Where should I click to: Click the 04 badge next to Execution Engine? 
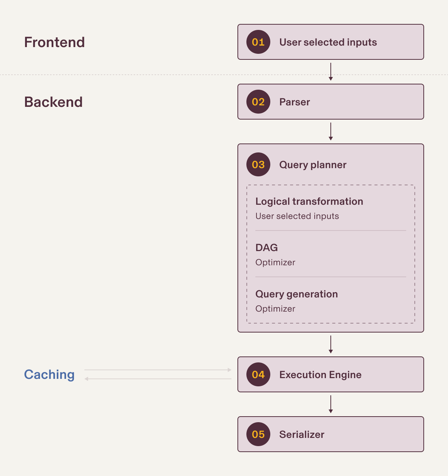258,374
